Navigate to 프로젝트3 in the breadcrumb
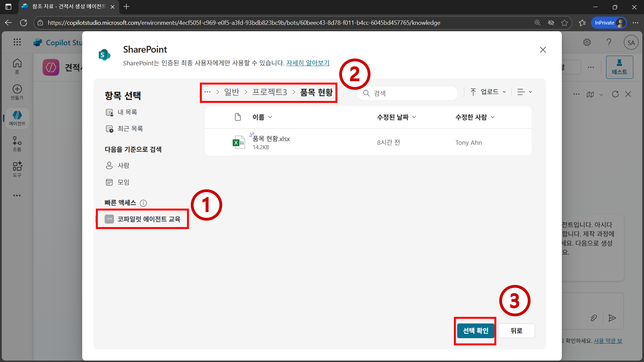 point(270,92)
